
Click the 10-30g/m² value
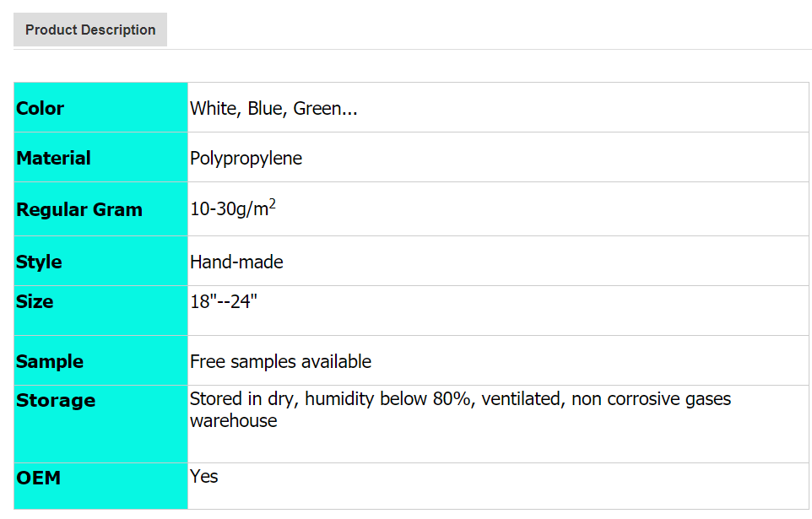(230, 209)
